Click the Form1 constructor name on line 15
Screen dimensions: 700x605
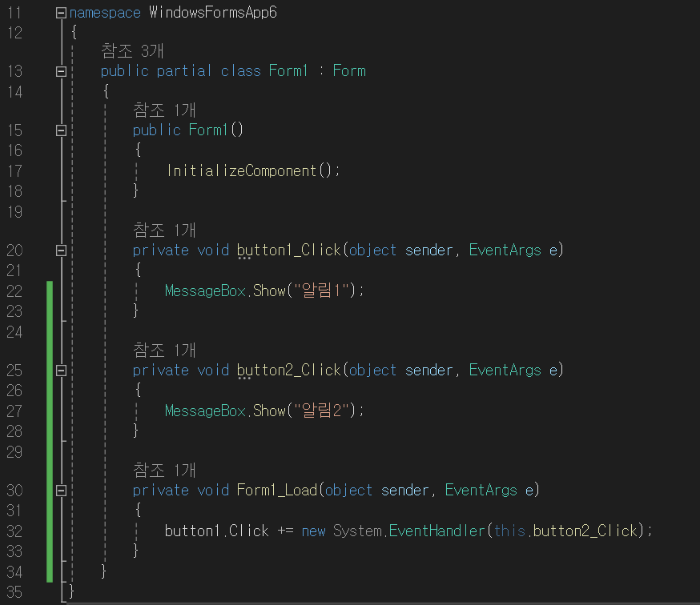point(208,130)
